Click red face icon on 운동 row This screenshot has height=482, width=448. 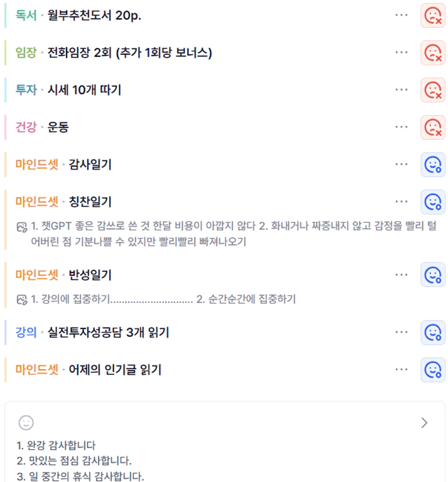click(433, 127)
